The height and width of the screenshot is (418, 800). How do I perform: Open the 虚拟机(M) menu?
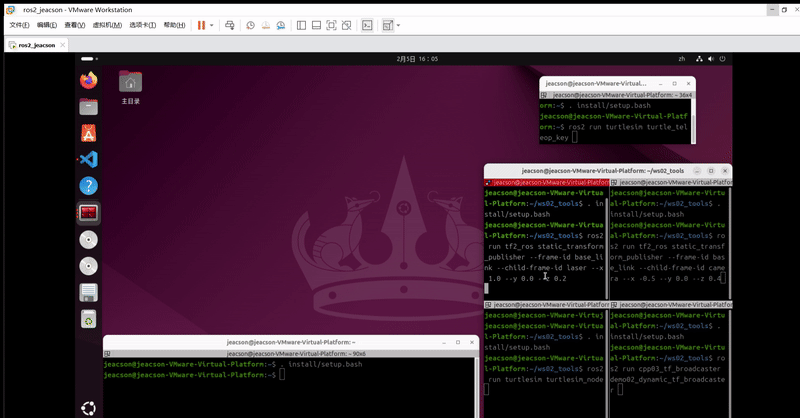pos(107,25)
